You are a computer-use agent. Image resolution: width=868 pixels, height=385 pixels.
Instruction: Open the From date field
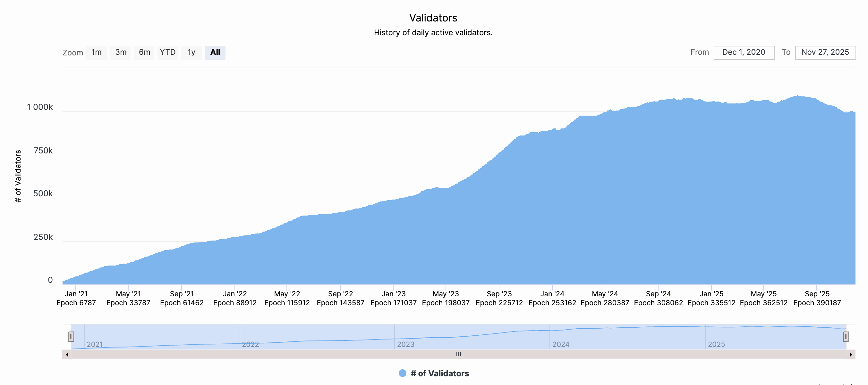pos(744,53)
